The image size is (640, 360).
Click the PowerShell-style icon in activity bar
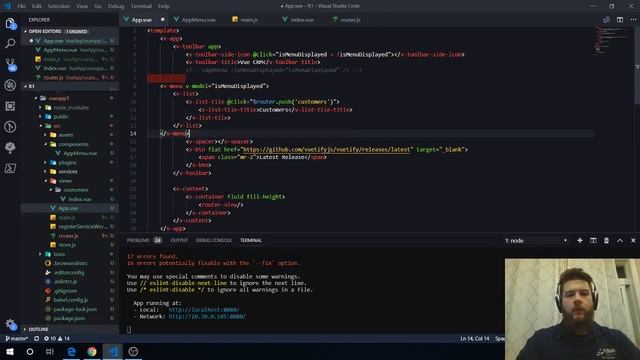(x=10, y=168)
